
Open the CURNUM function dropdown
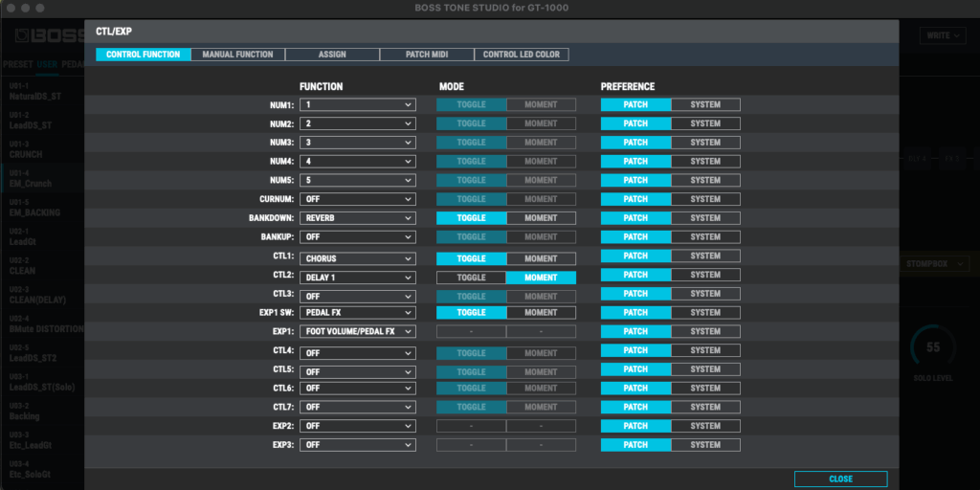(x=358, y=199)
